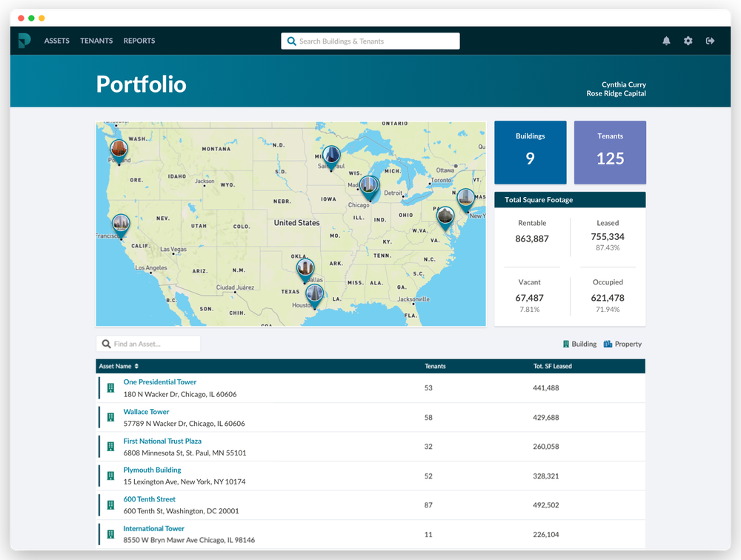Screen dimensions: 741x560
Task: Click SF leased value 492,502
Action: 546,505
